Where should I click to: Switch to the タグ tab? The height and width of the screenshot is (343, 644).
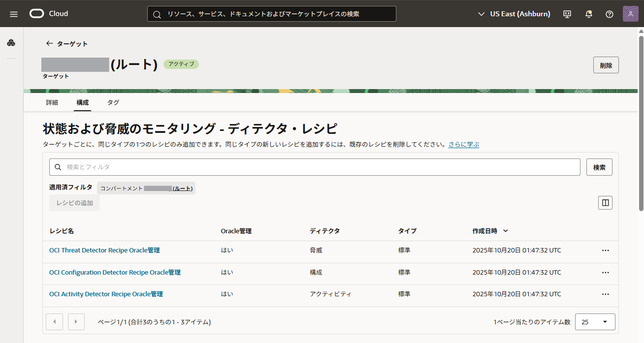pyautogui.click(x=113, y=102)
